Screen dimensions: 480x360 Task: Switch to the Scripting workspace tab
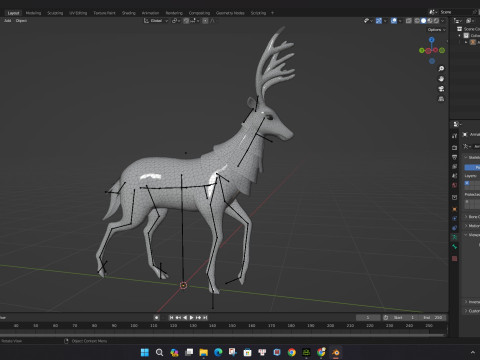coord(258,13)
